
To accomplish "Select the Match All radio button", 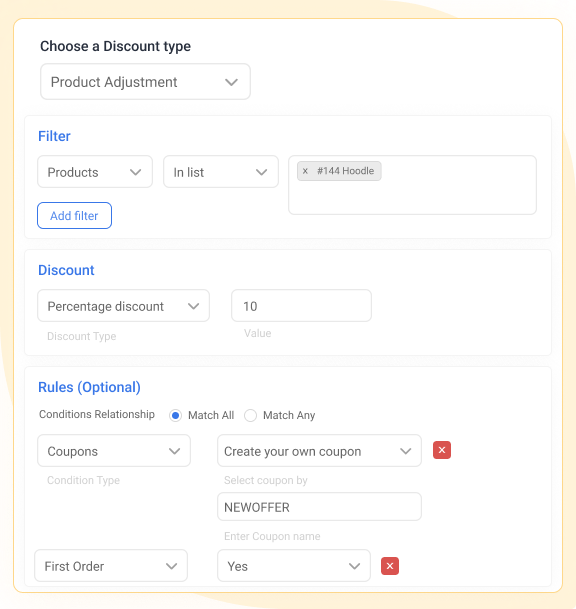I will coord(176,415).
